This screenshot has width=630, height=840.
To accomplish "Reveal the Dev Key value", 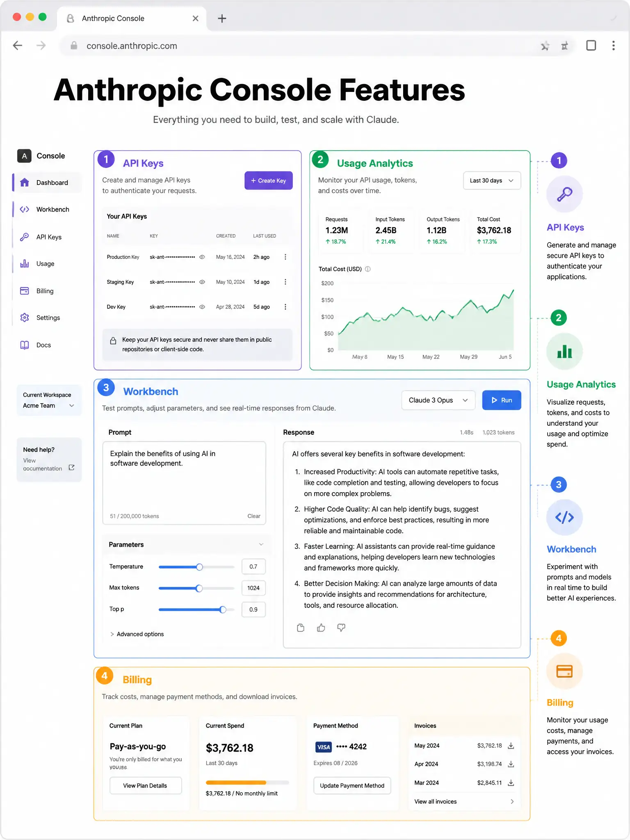I will click(x=202, y=307).
